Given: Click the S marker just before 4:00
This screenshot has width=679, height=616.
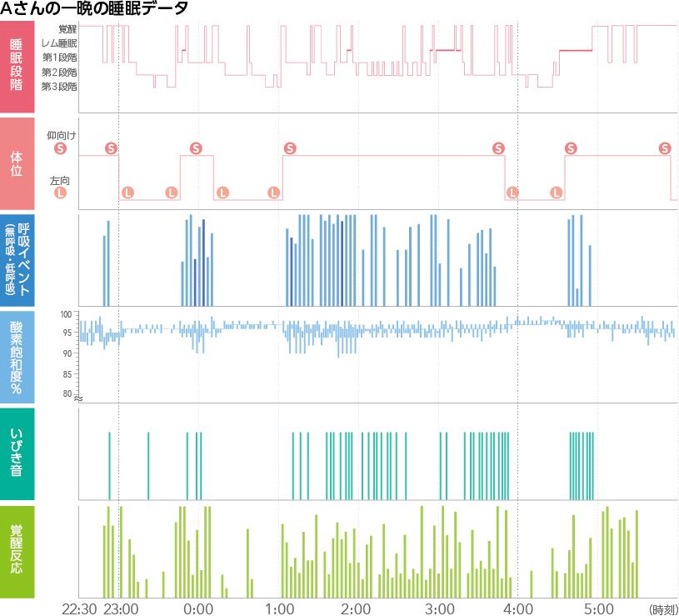Looking at the screenshot, I should 498,148.
